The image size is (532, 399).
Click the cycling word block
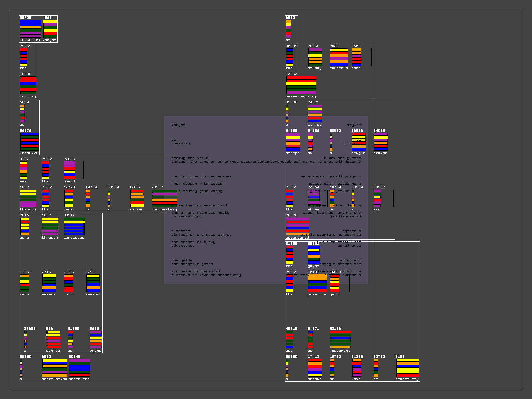(x=28, y=85)
